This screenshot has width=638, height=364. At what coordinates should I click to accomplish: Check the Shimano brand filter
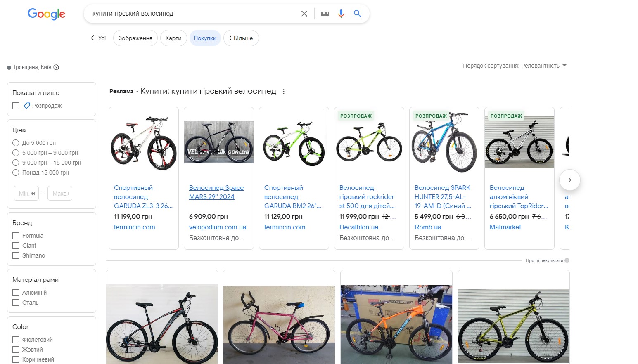(16, 255)
